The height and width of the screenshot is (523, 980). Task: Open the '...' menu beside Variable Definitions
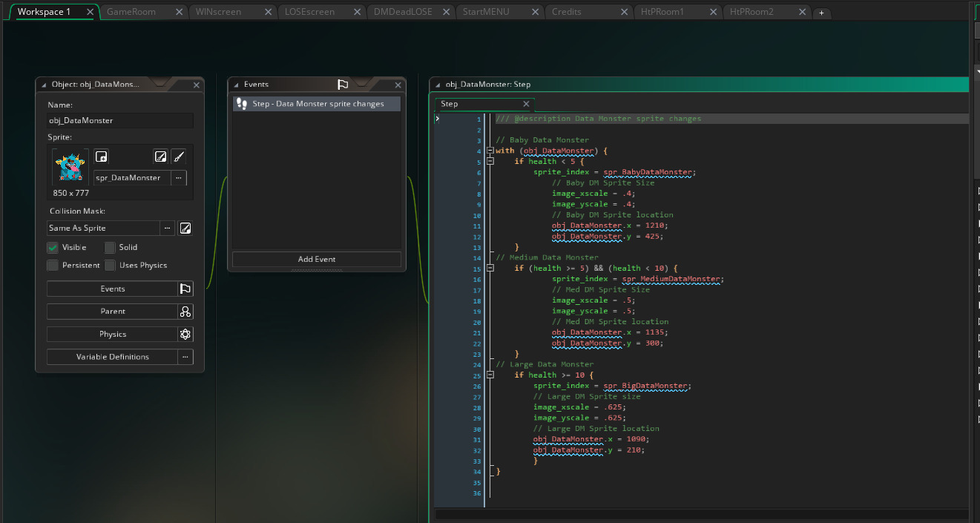[185, 357]
